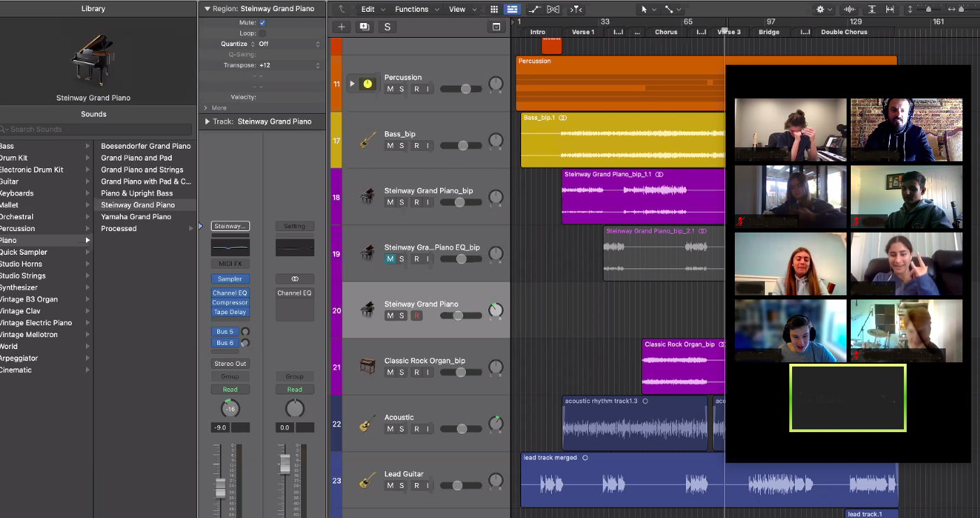This screenshot has height=518, width=980.
Task: Click the back arrow icon left of Edit
Action: 342,9
